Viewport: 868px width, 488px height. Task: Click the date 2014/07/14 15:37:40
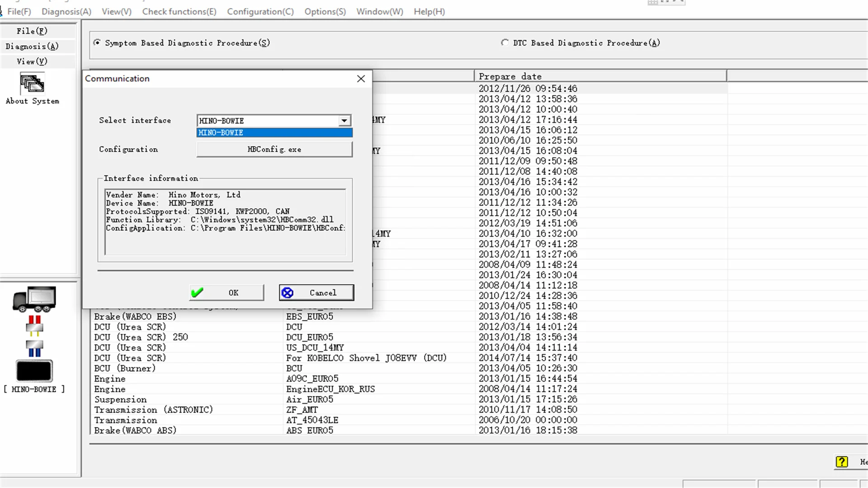528,358
